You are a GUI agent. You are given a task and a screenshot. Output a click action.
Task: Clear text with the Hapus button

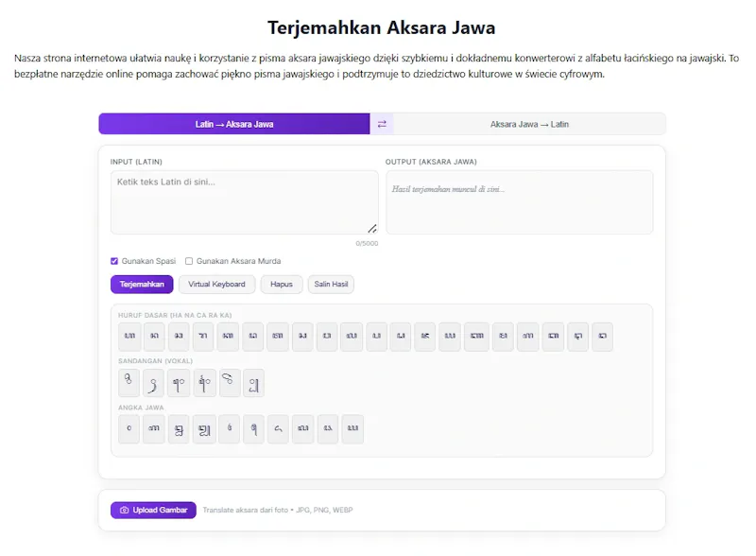point(282,285)
